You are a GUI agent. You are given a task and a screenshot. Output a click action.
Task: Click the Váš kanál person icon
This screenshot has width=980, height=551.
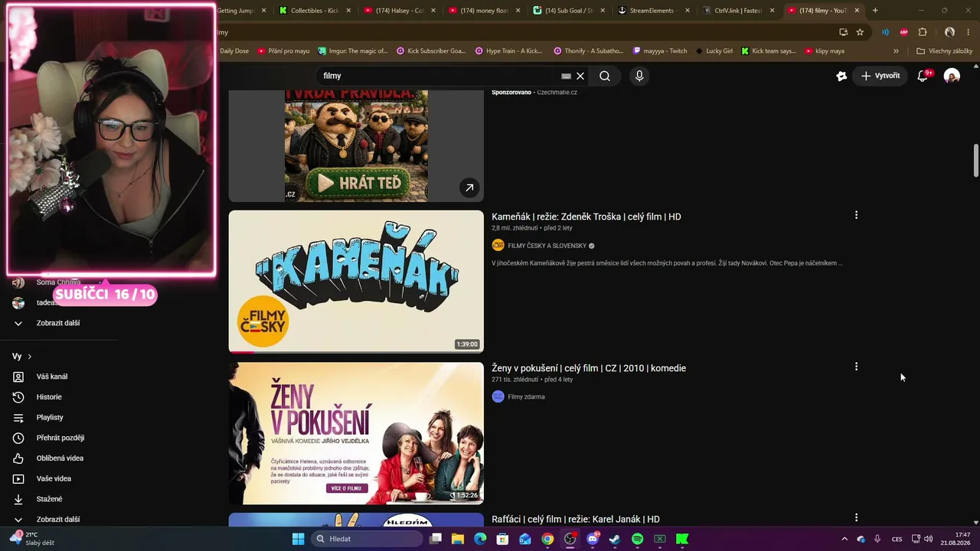pyautogui.click(x=18, y=377)
